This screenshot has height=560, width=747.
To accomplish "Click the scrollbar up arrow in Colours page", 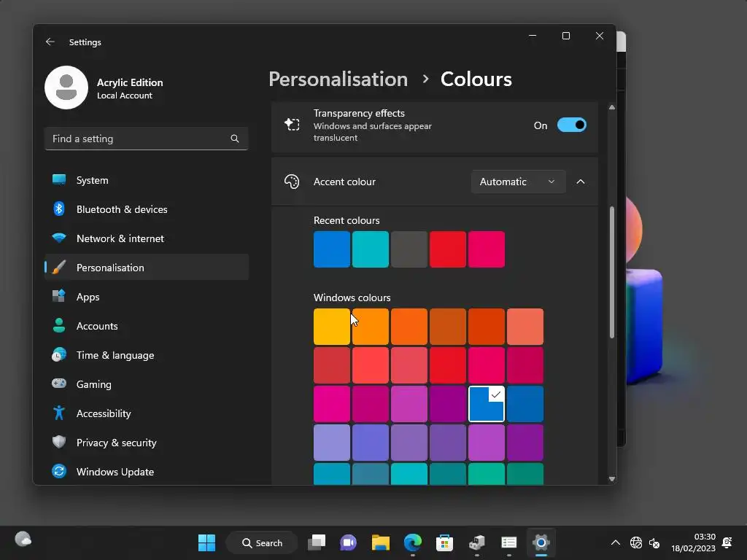I will coord(612,108).
